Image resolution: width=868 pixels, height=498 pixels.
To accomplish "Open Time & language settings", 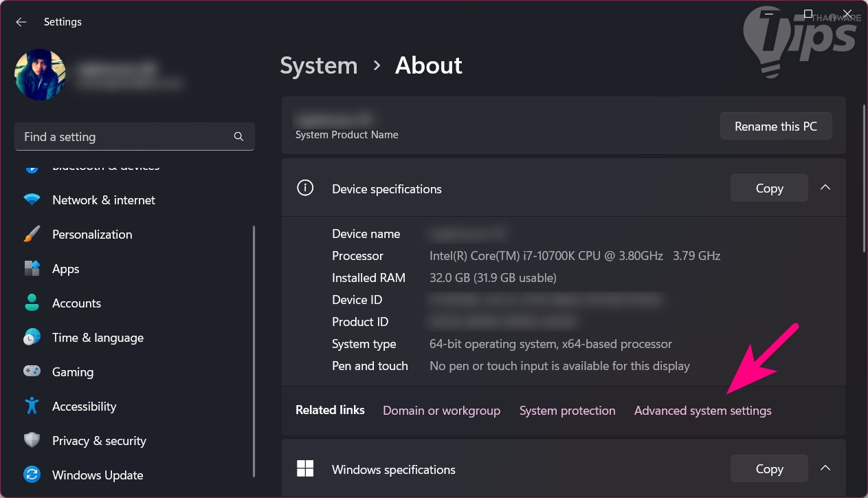I will point(98,338).
